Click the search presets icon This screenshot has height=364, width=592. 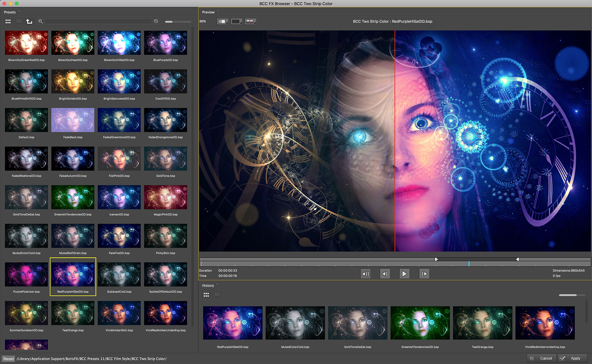pos(40,21)
